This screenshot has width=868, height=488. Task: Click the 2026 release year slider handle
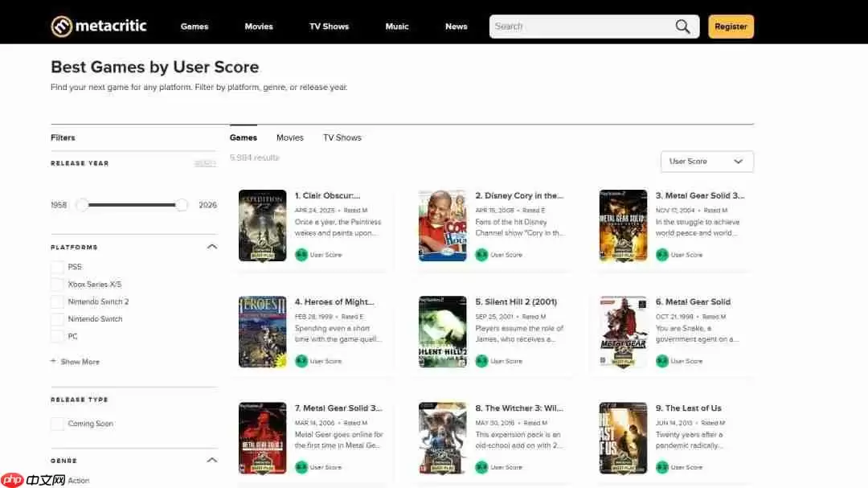182,205
